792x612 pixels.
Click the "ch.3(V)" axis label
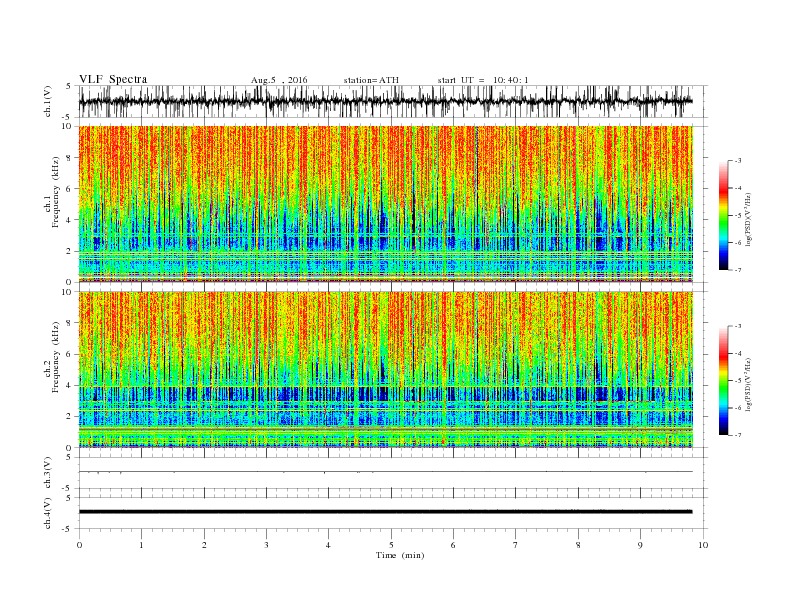48,473
